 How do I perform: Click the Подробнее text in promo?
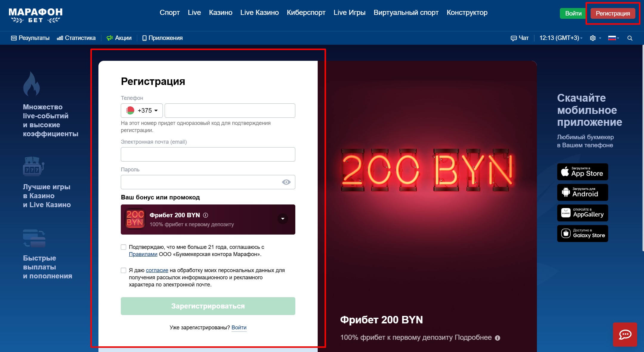(473, 337)
